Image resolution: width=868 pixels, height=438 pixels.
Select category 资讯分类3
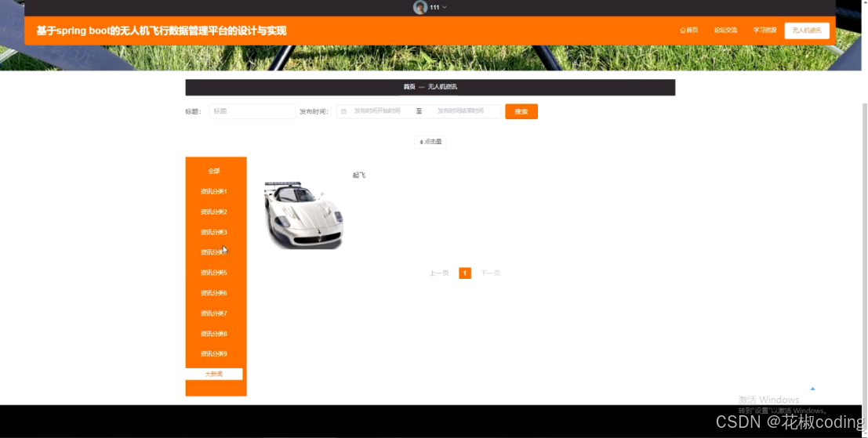[x=214, y=232]
